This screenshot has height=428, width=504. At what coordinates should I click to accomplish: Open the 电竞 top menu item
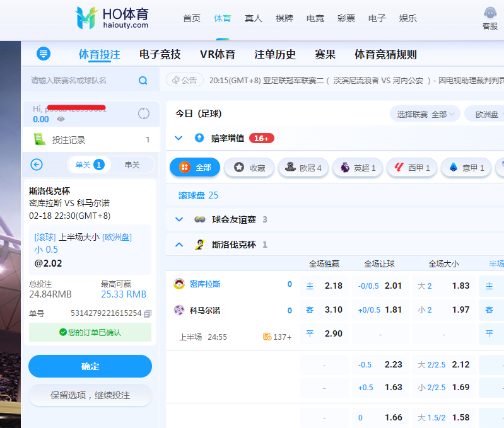(315, 18)
